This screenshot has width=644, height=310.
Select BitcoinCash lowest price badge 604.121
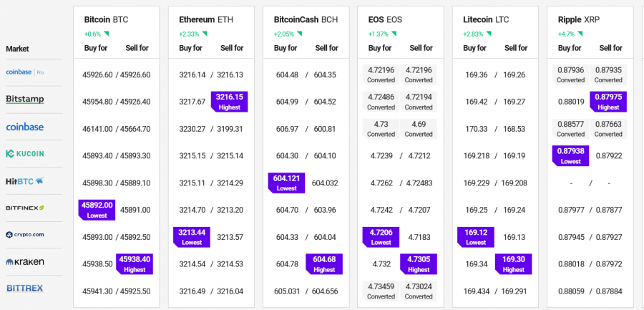(x=286, y=183)
